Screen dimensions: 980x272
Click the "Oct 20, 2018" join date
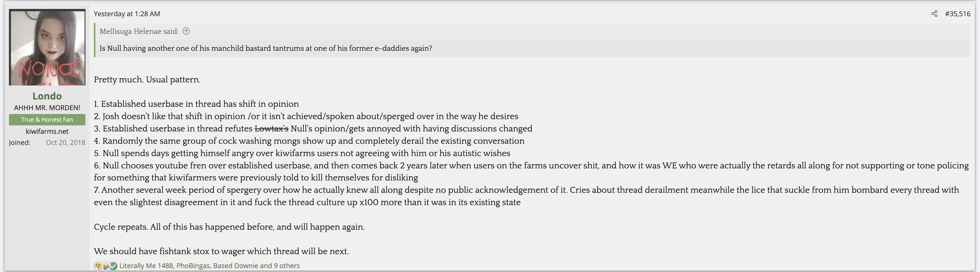tap(66, 143)
